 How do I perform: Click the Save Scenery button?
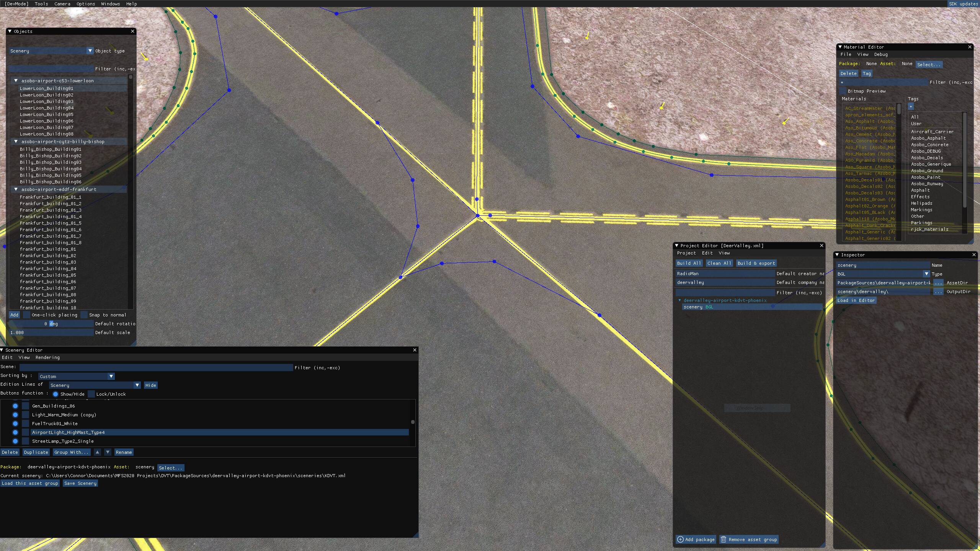(80, 483)
